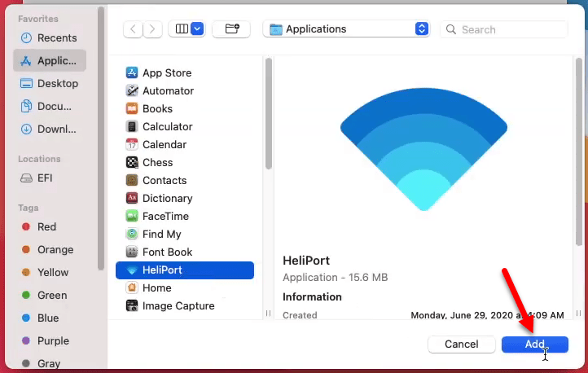Click the "Favorites" sidebar heading

tap(38, 19)
